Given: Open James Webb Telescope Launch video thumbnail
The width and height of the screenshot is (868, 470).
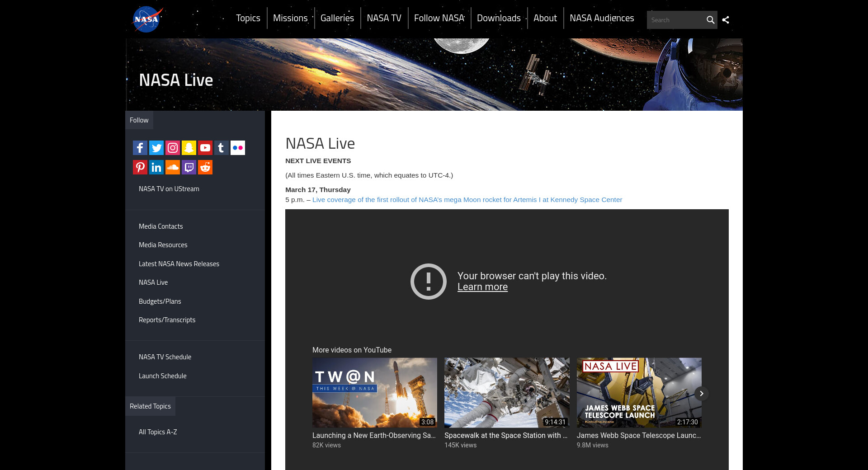Looking at the screenshot, I should pos(639,393).
